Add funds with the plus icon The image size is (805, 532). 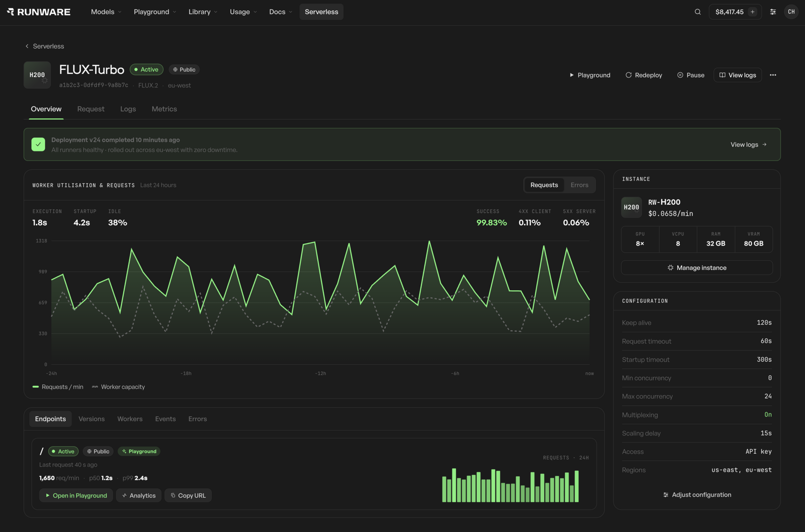(753, 12)
